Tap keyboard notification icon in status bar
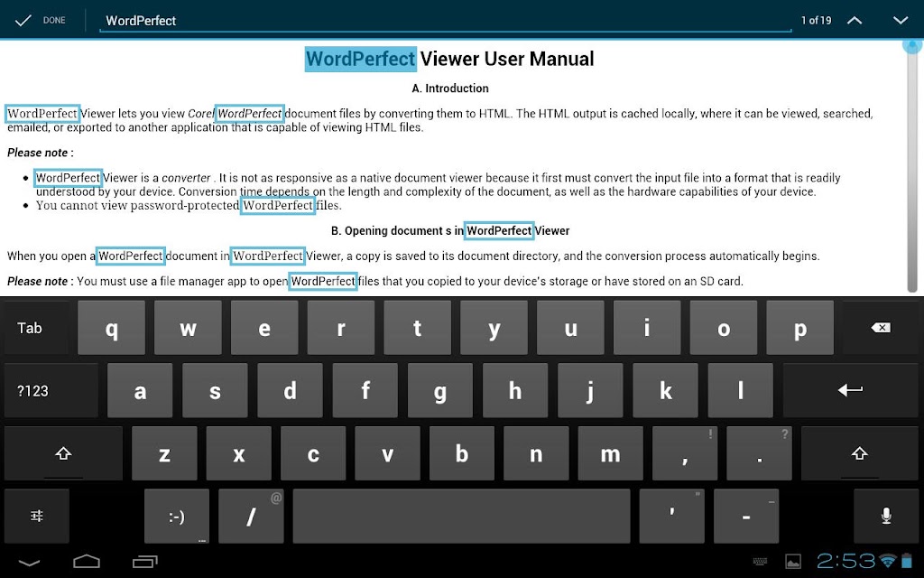924x578 pixels. (x=760, y=562)
